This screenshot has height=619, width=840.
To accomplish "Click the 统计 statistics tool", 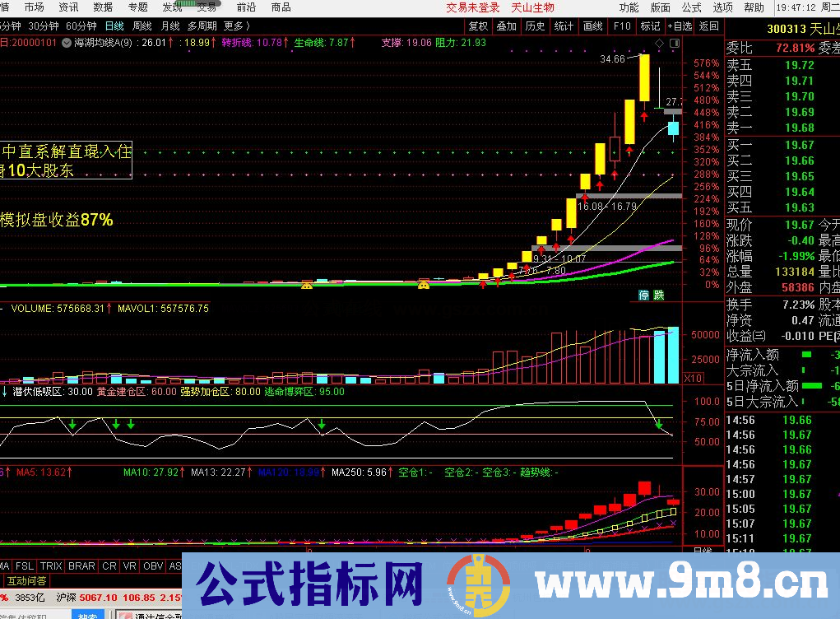I will (x=564, y=26).
